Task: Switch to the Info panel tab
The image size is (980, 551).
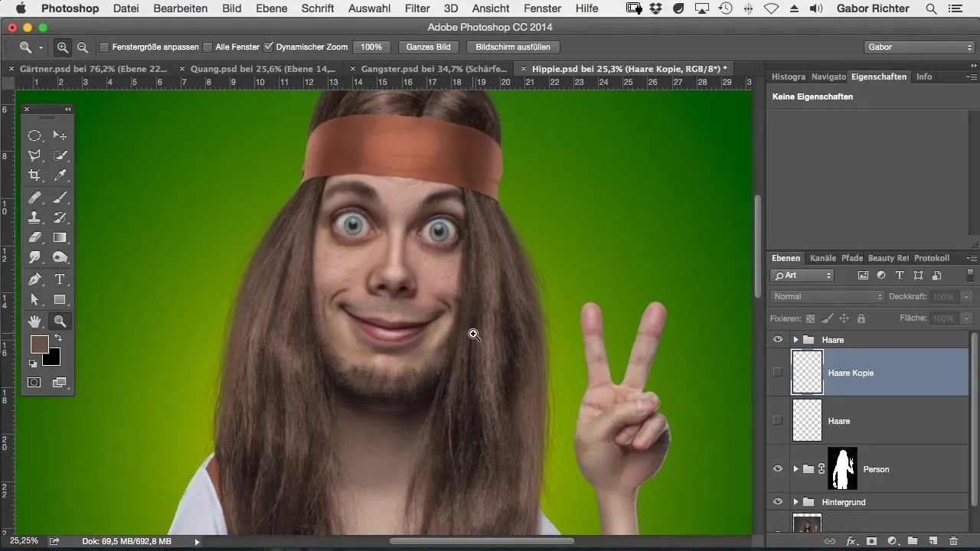Action: click(924, 77)
